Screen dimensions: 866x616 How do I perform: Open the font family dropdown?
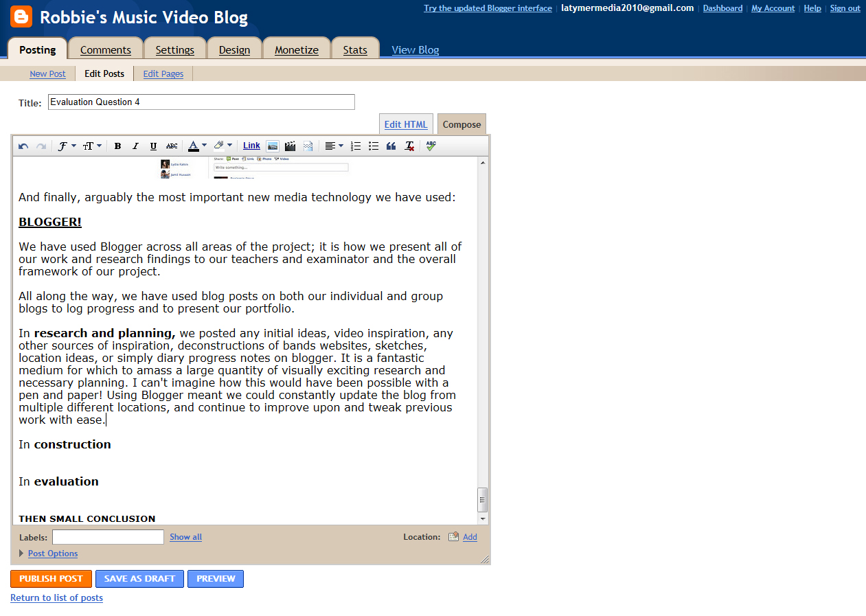[x=67, y=146]
